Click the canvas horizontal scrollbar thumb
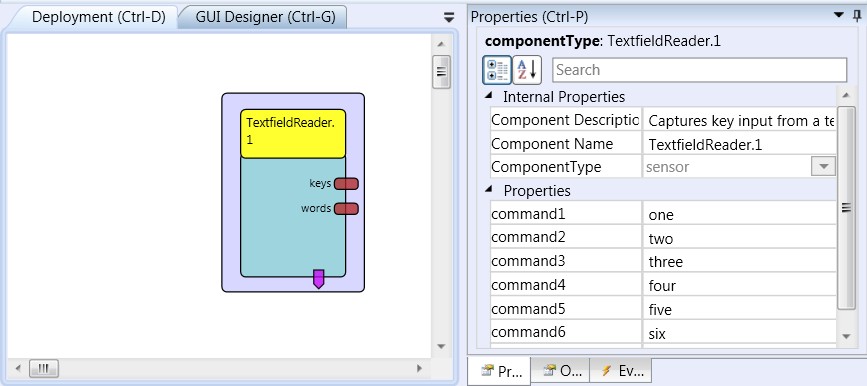867x386 pixels. pyautogui.click(x=44, y=368)
